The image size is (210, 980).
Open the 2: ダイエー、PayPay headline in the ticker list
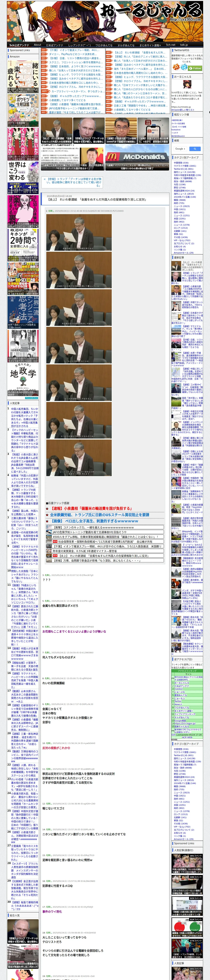coord(72,54)
